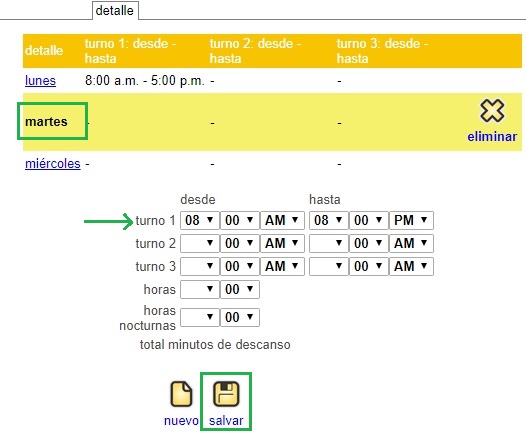Screen dimensions: 526x434
Task: Open turno 1 desde hour dropdown
Action: point(200,220)
